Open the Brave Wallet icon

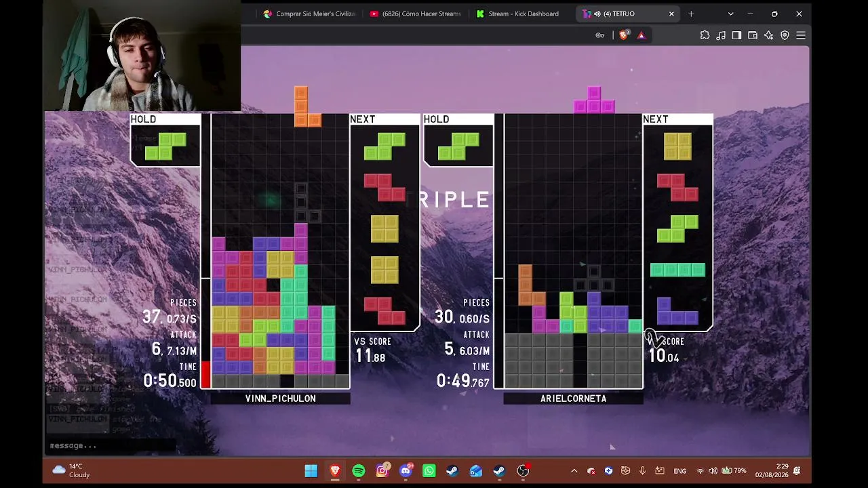tap(753, 35)
